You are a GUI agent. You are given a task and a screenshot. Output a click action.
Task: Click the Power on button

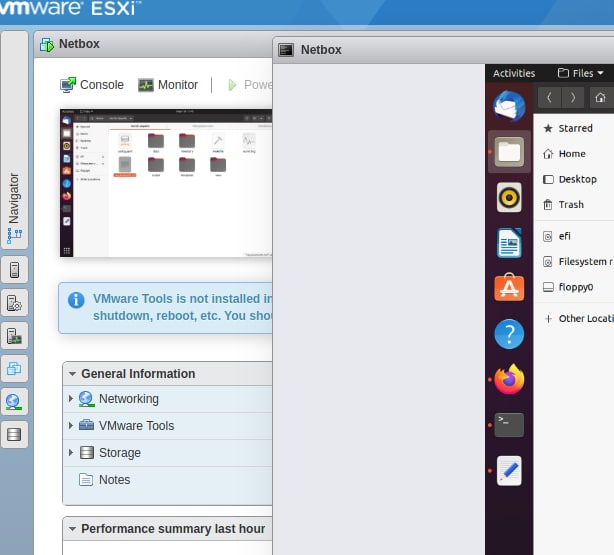tap(249, 85)
